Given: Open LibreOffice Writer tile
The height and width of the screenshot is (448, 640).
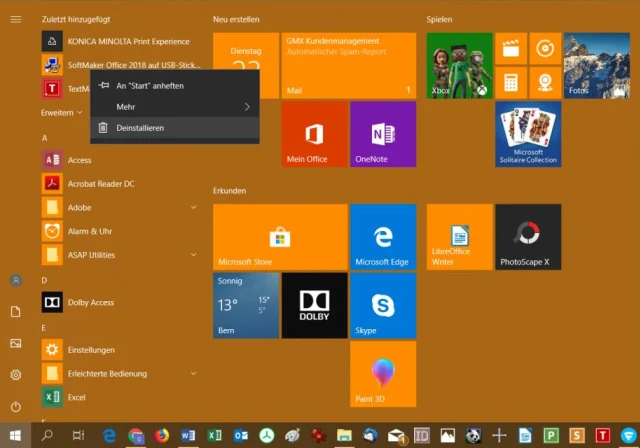Looking at the screenshot, I should tap(459, 237).
